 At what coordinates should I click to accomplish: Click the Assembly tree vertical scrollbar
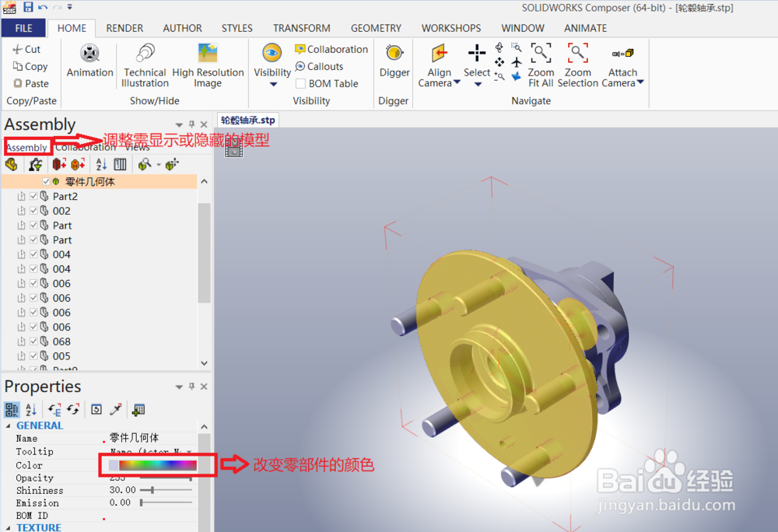click(204, 253)
